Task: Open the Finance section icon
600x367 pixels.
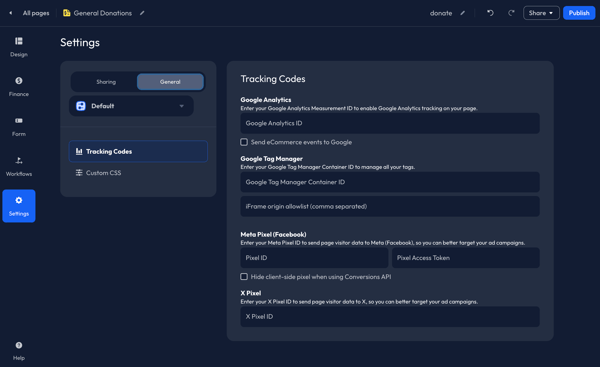Action: pyautogui.click(x=19, y=81)
